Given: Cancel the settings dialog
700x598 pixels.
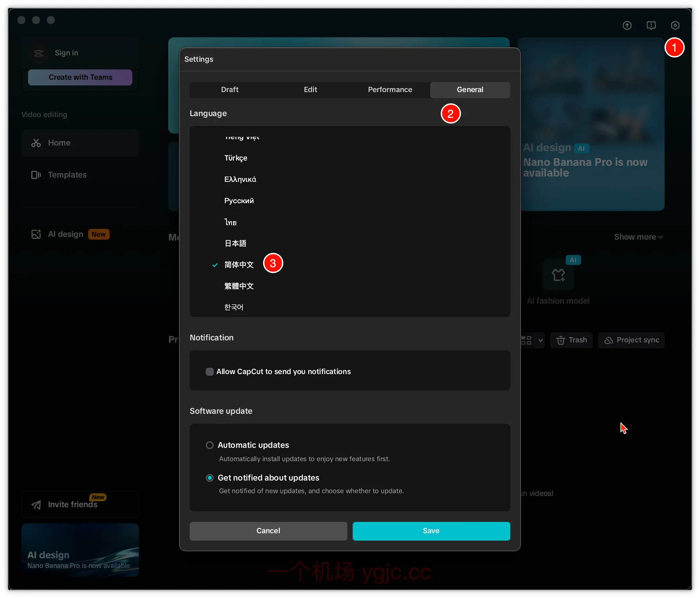Looking at the screenshot, I should tap(268, 531).
